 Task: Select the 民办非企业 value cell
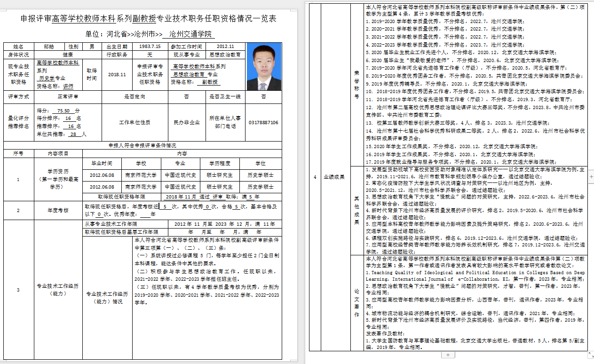186,122
